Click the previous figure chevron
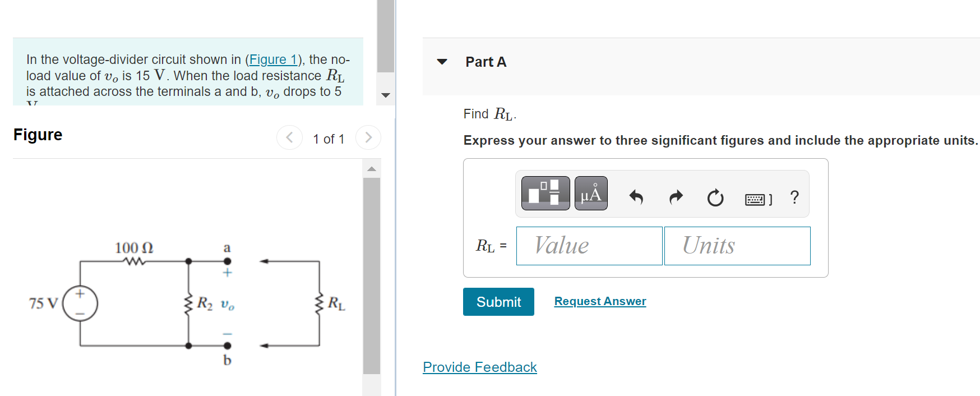 [x=289, y=137]
